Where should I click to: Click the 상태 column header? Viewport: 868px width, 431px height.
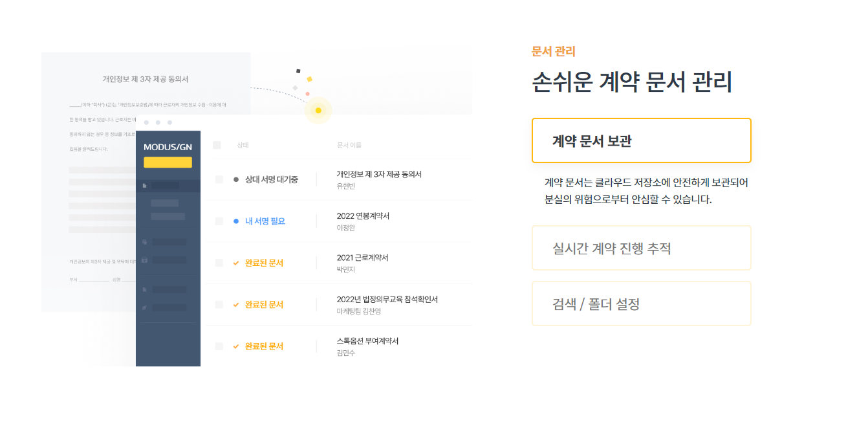click(x=243, y=146)
